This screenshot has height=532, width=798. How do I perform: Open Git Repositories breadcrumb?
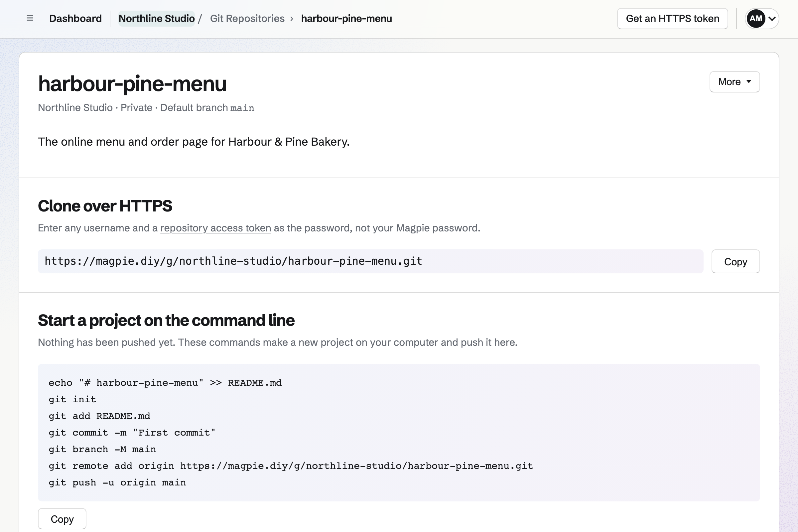point(247,18)
